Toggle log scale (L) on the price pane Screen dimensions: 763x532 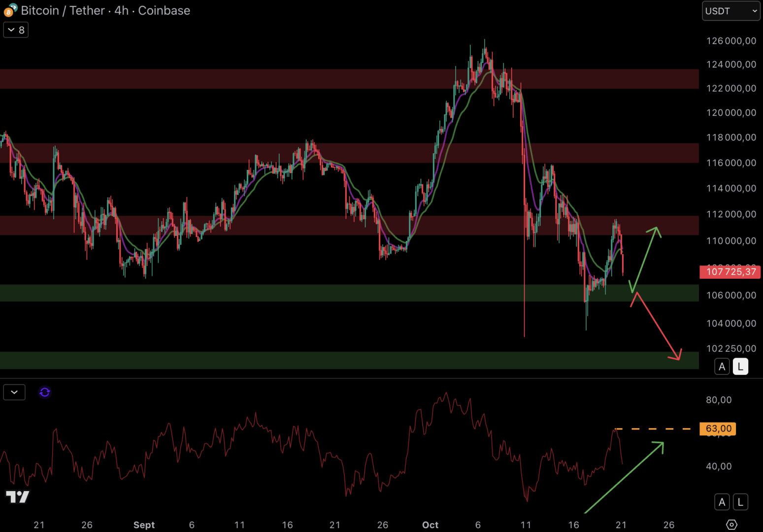point(740,366)
